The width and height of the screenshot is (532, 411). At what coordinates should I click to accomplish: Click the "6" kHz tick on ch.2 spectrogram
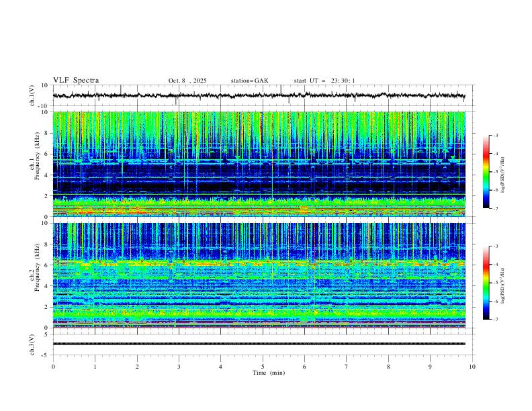coord(47,265)
